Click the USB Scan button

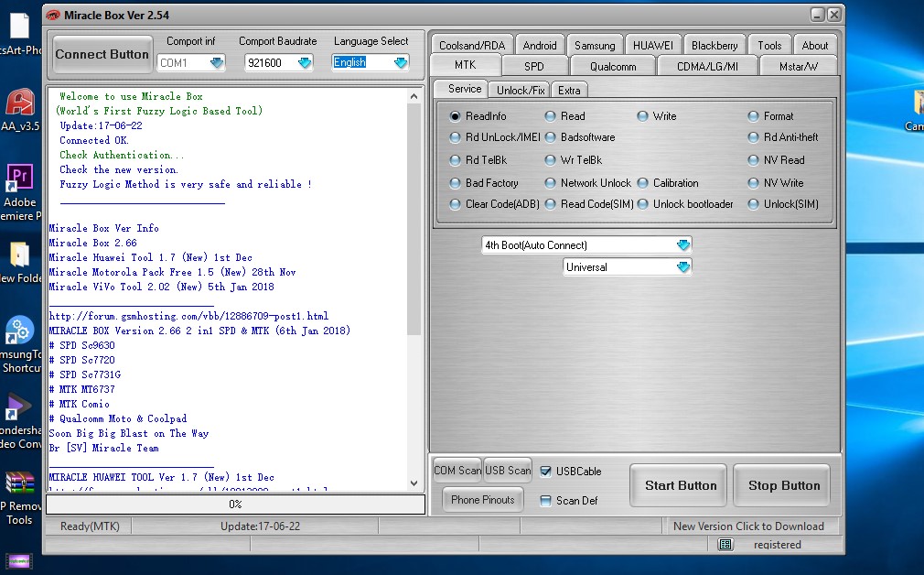508,471
